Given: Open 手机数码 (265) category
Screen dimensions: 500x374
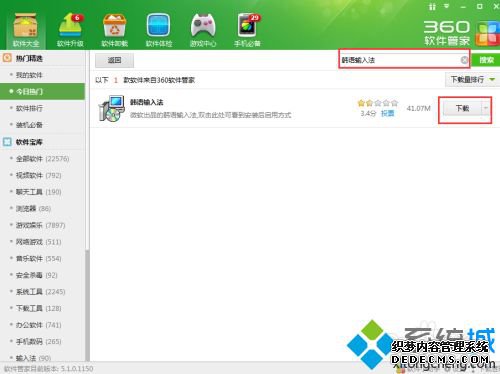Looking at the screenshot, I should pos(43,342).
